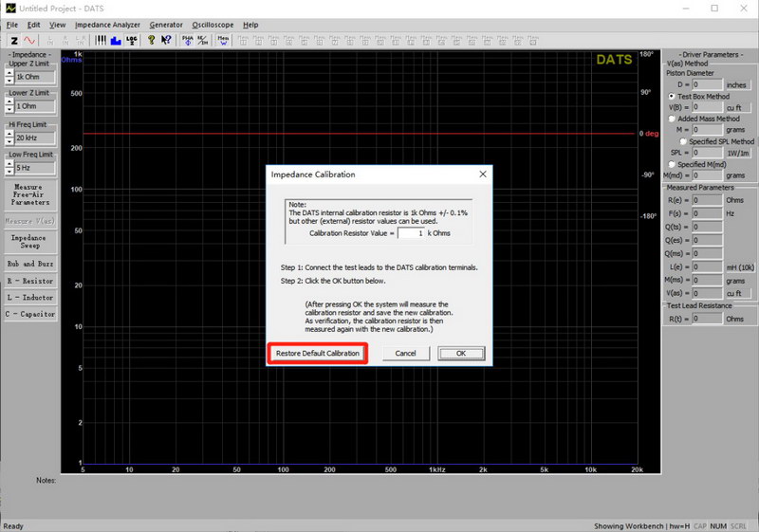Step the Hi Freq Limit spinner
The width and height of the screenshot is (759, 532).
9,138
